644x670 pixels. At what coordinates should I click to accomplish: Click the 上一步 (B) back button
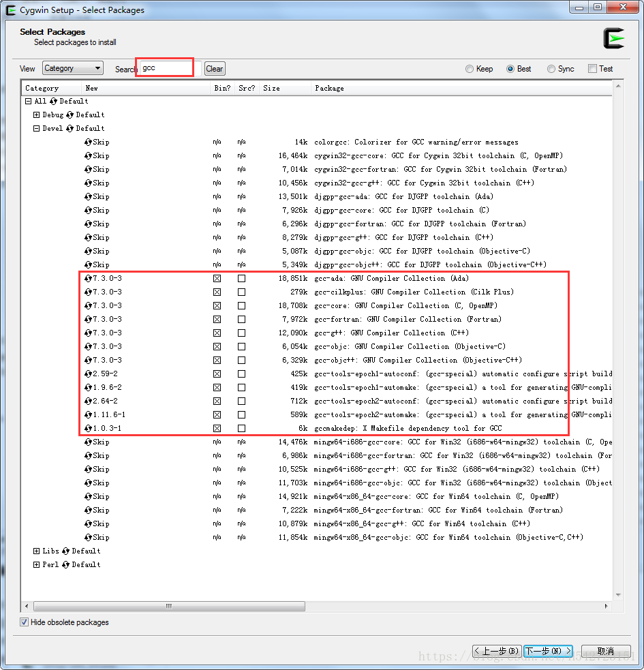coord(497,651)
